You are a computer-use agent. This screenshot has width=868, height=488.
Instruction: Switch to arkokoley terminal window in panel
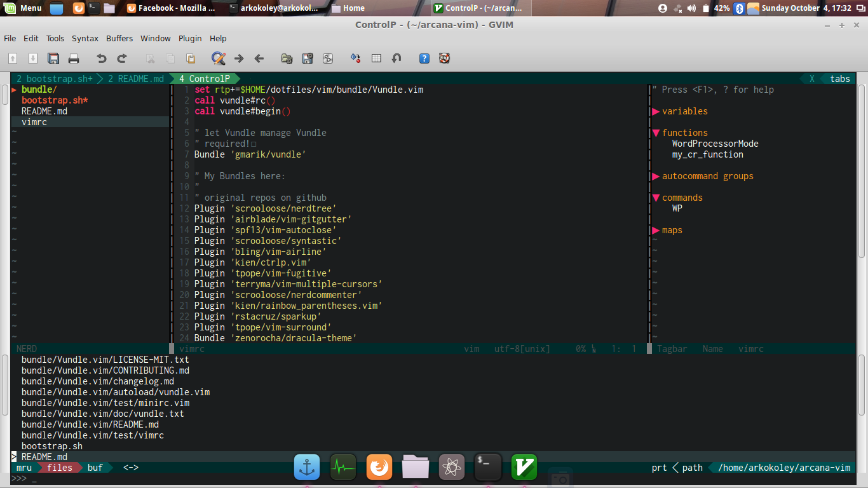coord(276,8)
